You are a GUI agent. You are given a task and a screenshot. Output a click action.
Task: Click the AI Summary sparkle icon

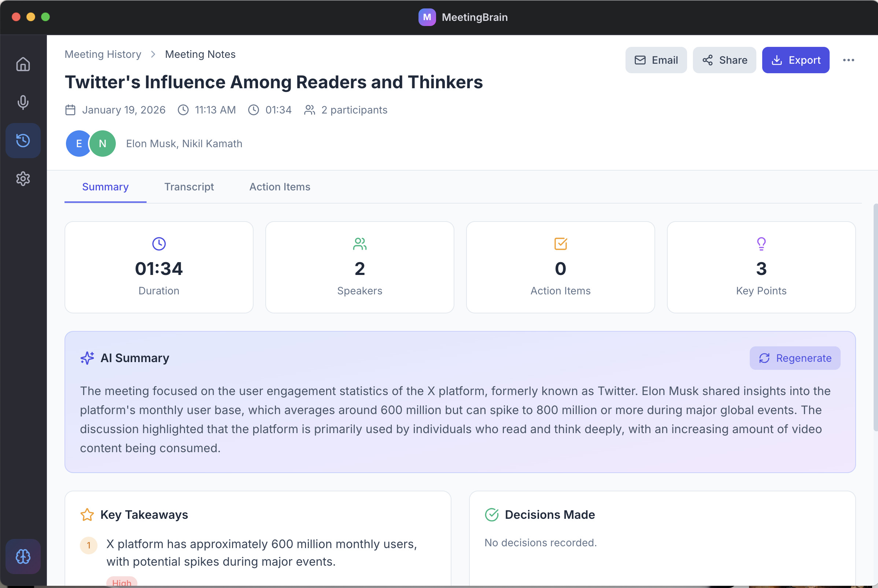87,358
